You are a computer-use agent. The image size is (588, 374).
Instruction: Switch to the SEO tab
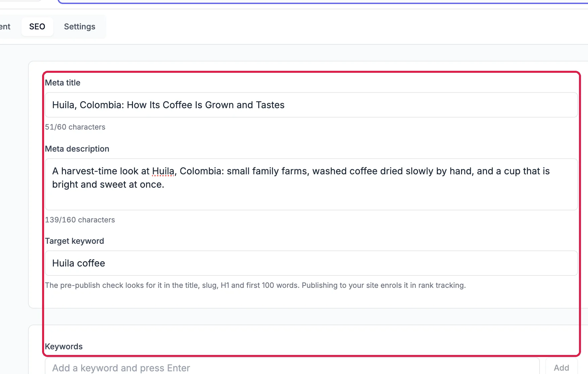37,27
